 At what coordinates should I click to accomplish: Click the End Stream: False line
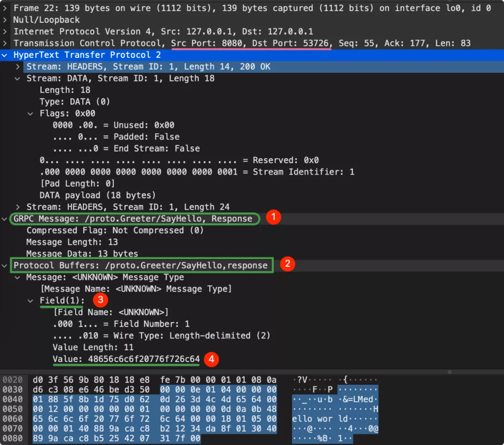point(126,148)
